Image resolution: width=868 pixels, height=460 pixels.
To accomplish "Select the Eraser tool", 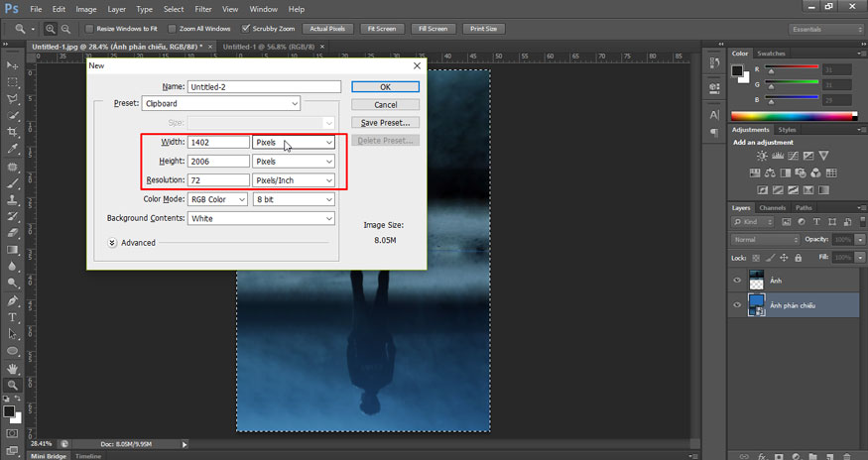I will [x=12, y=233].
